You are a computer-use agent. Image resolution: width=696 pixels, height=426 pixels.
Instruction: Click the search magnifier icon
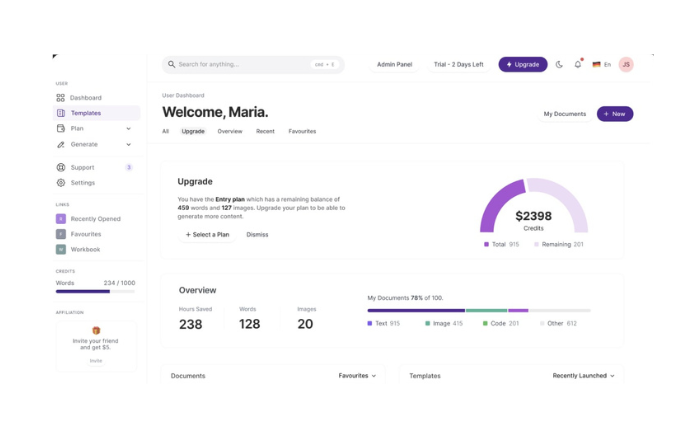(x=171, y=64)
